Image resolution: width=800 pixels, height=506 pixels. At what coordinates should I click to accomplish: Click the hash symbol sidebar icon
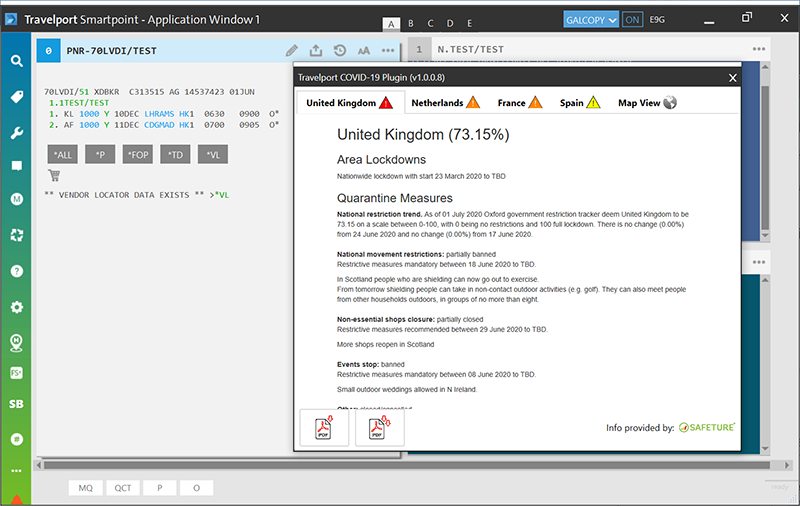pyautogui.click(x=16, y=439)
